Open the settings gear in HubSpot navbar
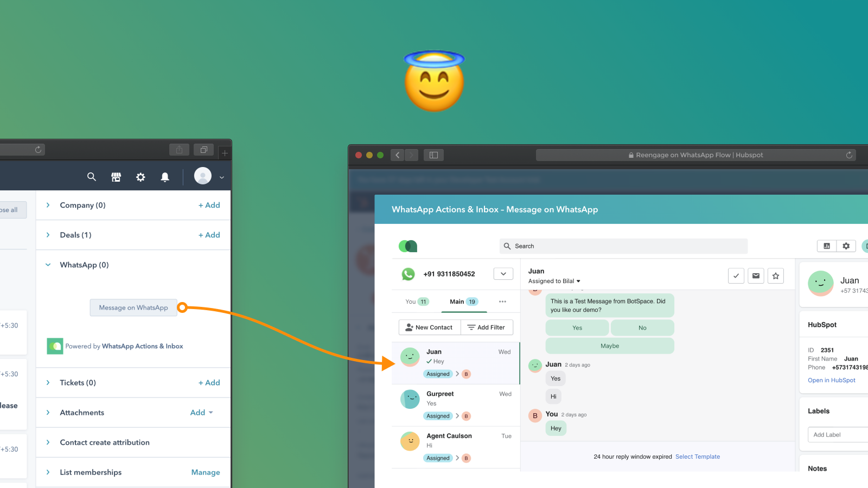The height and width of the screenshot is (488, 868). 141,177
